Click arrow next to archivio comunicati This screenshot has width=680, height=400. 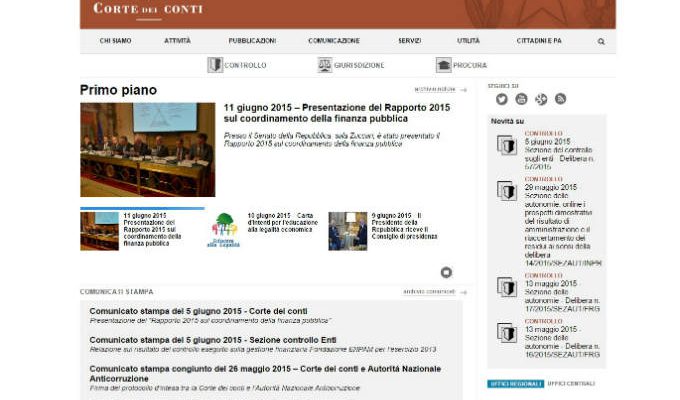[x=464, y=292]
